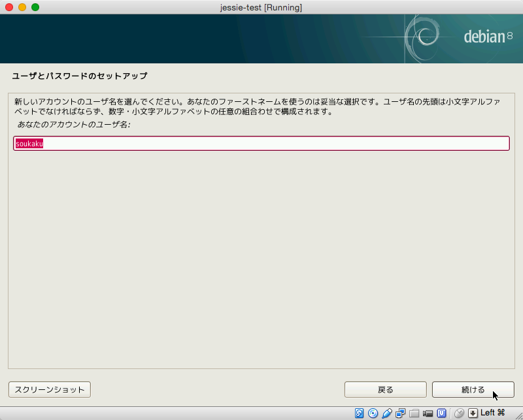Click the mouse integration icon

460,413
